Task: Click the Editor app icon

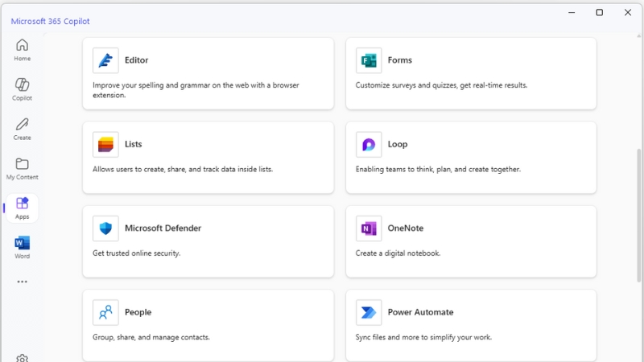Action: coord(105,60)
